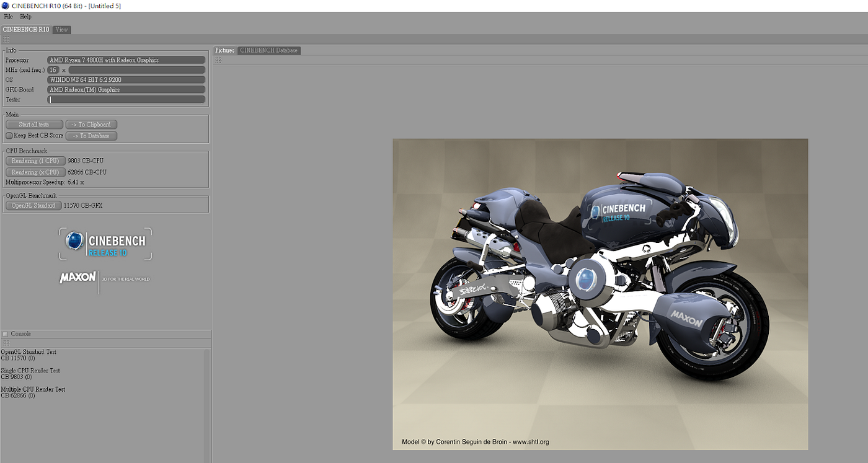Screen dimensions: 868x463
Task: Click the CINEBENCH app icon in title bar
Action: 6,6
